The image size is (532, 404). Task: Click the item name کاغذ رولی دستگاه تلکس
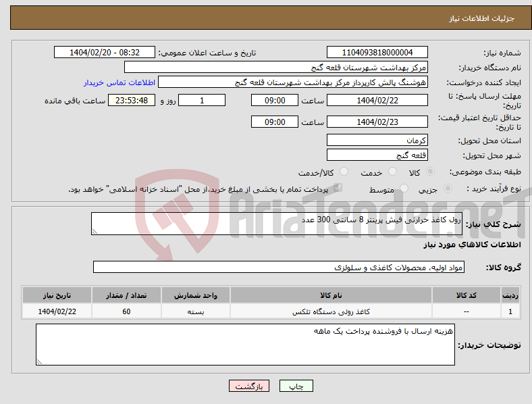click(x=331, y=311)
